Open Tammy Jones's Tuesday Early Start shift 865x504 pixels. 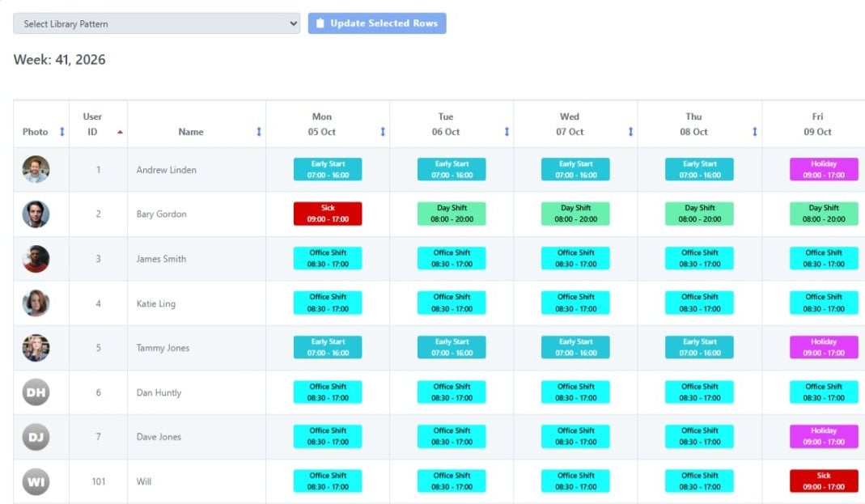click(x=452, y=347)
